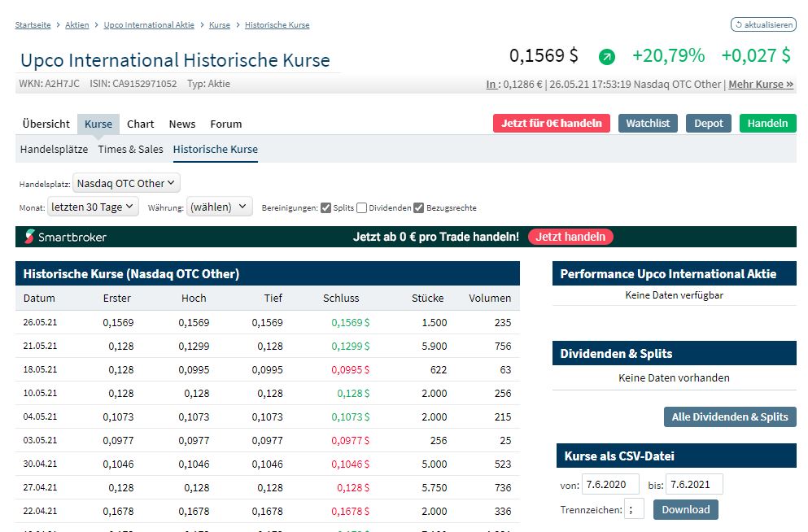Viewport: 808px width, 532px height.
Task: Uncheck the Bezugsrechte checkbox
Action: [x=418, y=207]
